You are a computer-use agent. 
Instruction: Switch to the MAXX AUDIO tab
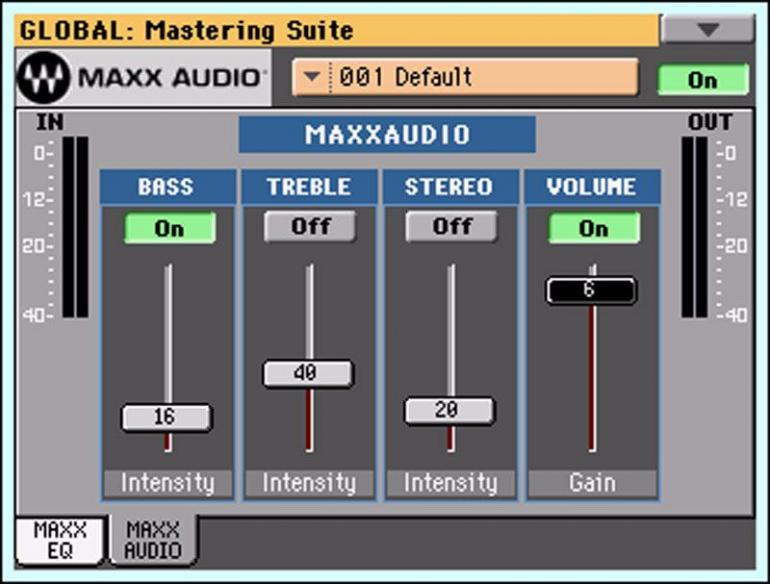pos(153,540)
